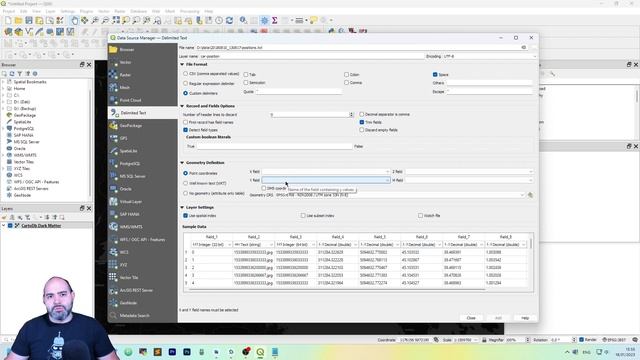
Task: Collapse the File Format section
Action: (x=182, y=64)
